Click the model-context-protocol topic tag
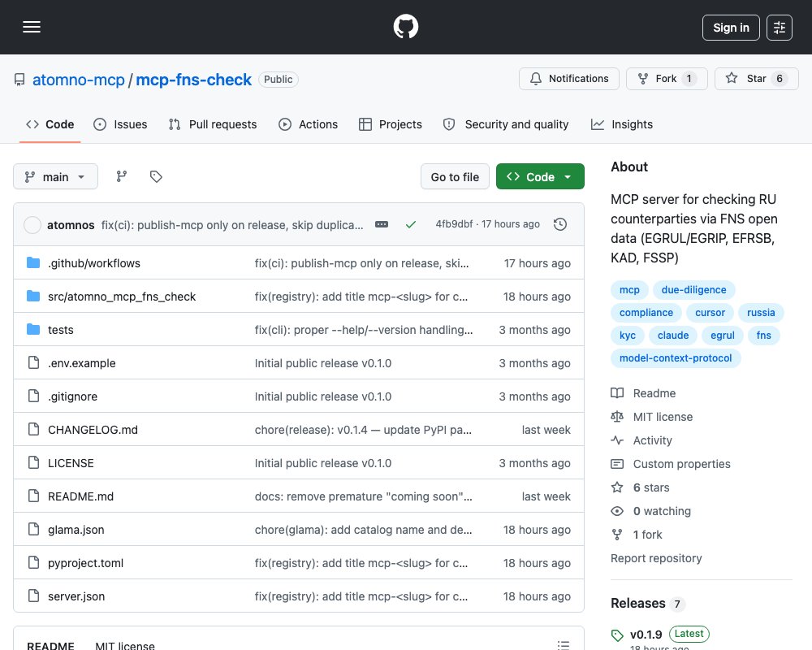 coord(676,357)
